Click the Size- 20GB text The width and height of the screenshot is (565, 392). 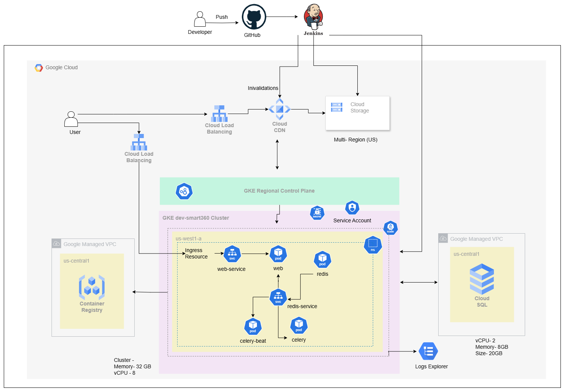click(489, 353)
